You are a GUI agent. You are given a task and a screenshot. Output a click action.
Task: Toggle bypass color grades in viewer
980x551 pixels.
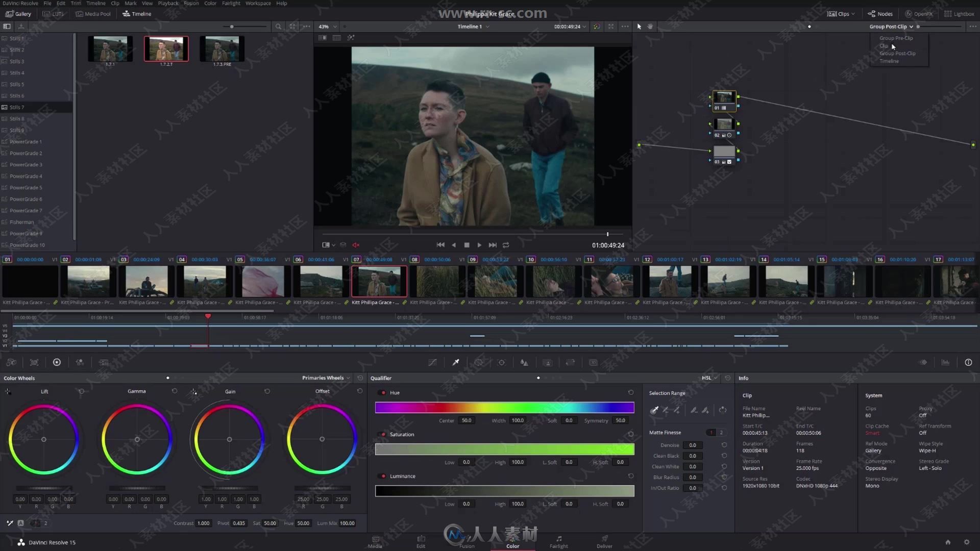click(x=596, y=27)
